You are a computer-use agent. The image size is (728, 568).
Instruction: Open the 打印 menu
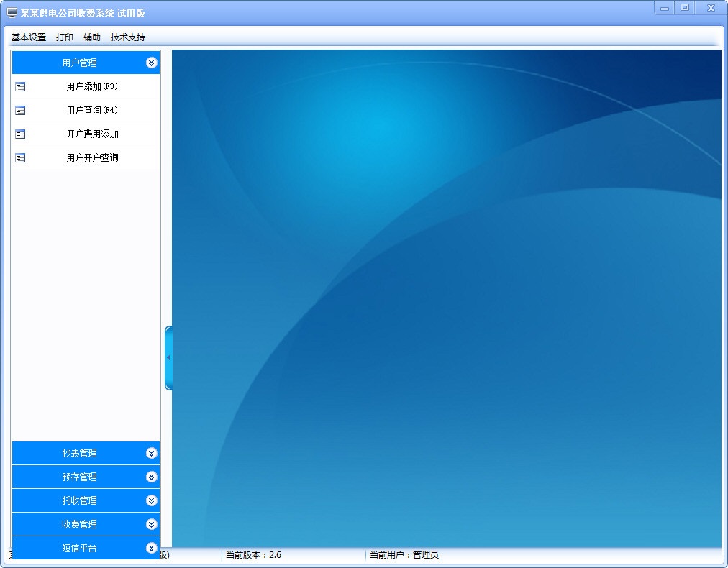pos(65,37)
